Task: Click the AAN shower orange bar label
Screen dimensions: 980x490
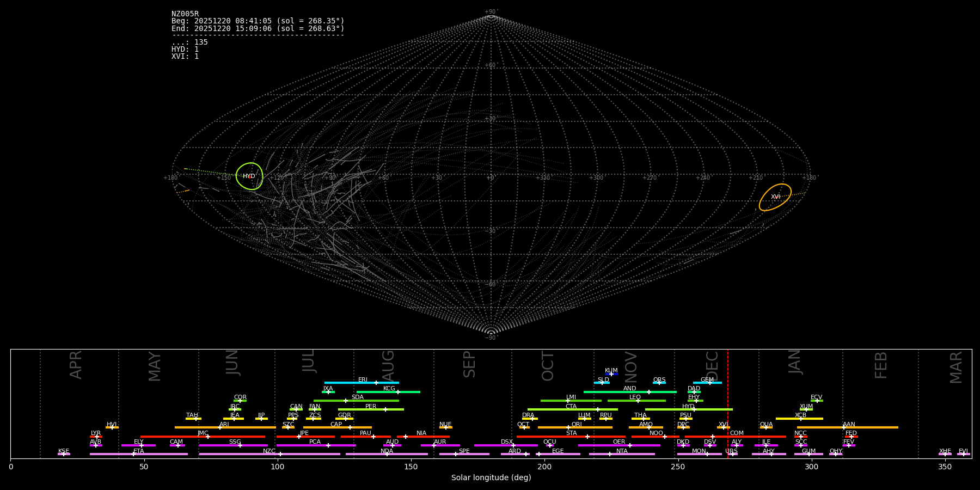Action: pyautogui.click(x=849, y=425)
